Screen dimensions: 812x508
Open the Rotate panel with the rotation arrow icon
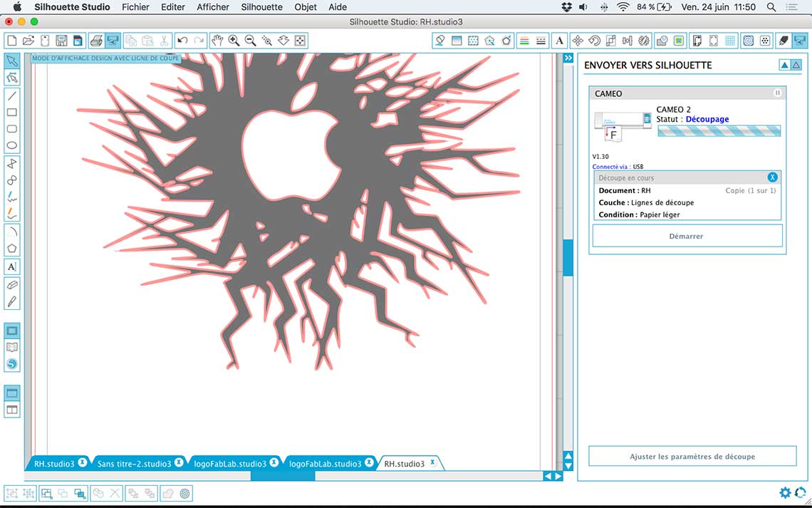(x=594, y=41)
